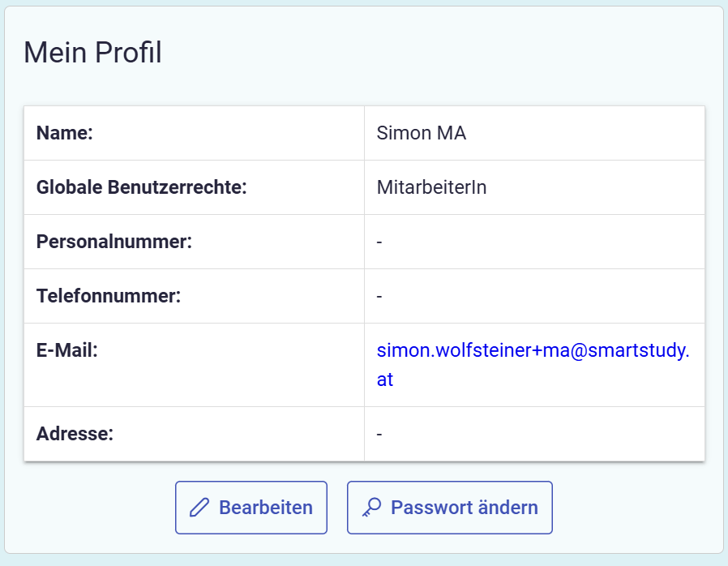Select the Telefonnummer: label cell

point(109,296)
